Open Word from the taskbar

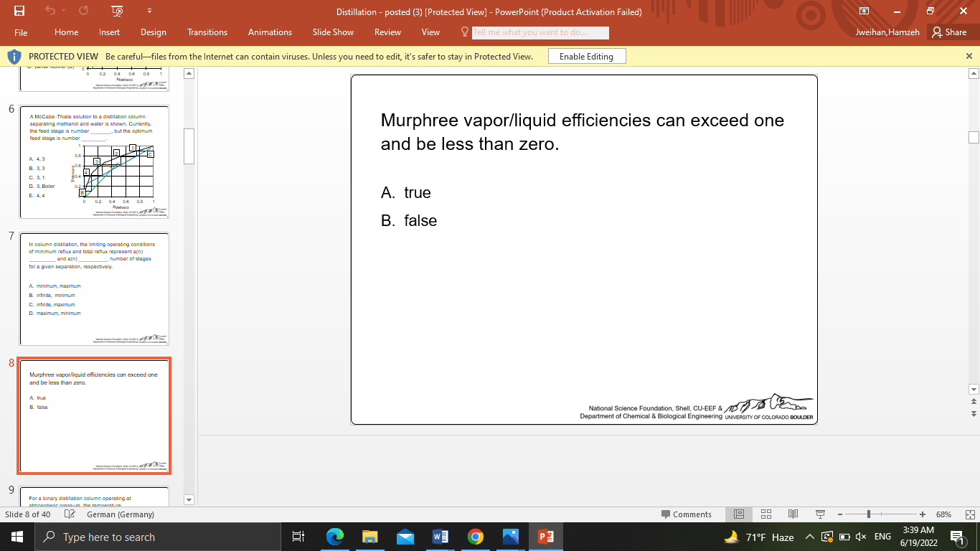click(x=440, y=537)
